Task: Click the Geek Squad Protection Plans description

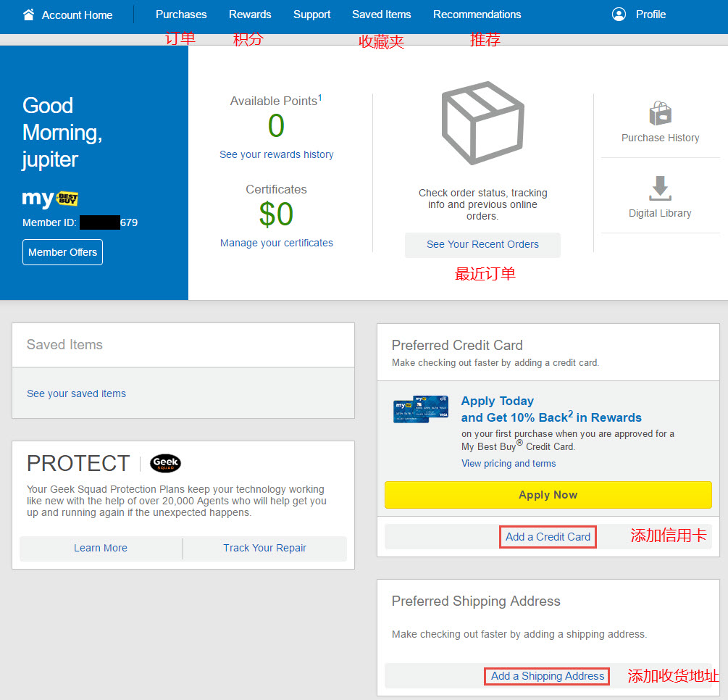Action: tap(177, 501)
